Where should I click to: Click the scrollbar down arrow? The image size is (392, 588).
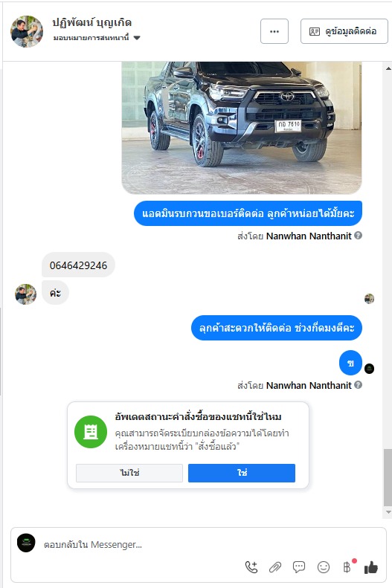(388, 512)
